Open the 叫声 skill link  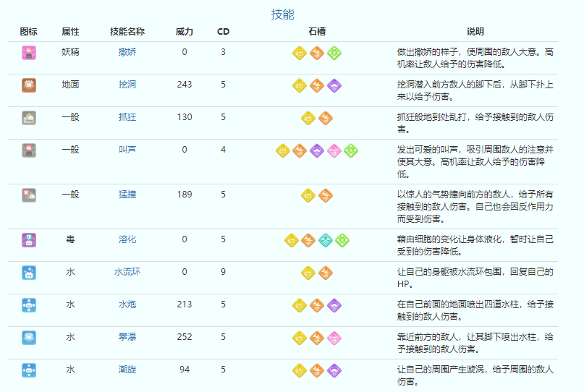pyautogui.click(x=127, y=150)
